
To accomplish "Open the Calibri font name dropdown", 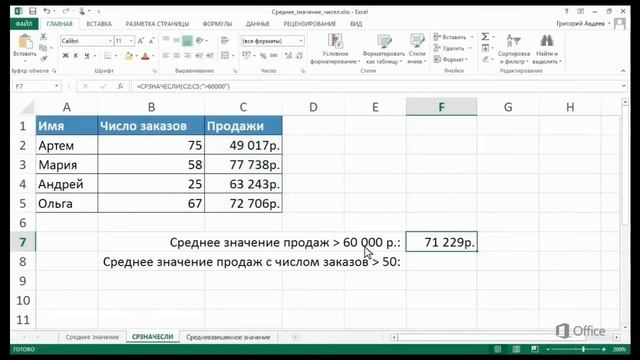I will click(x=110, y=41).
